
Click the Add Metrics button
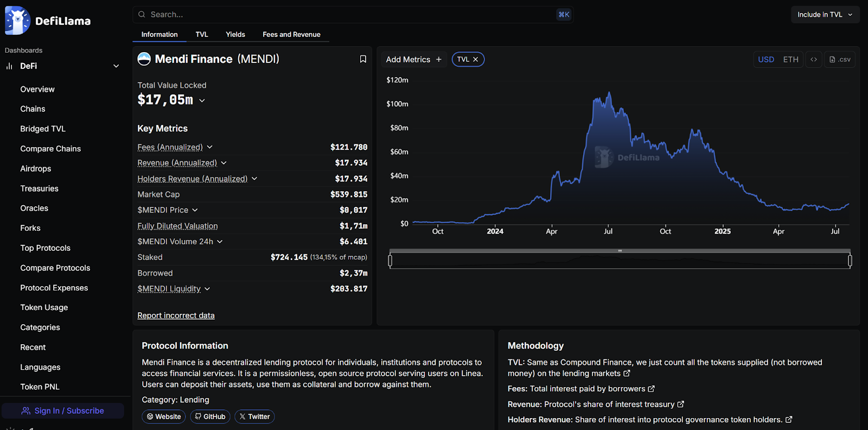[414, 60]
